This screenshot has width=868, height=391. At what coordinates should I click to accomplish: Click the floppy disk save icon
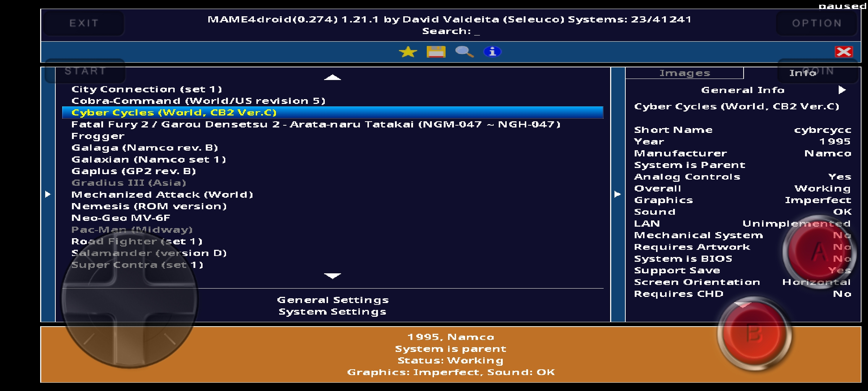click(436, 52)
